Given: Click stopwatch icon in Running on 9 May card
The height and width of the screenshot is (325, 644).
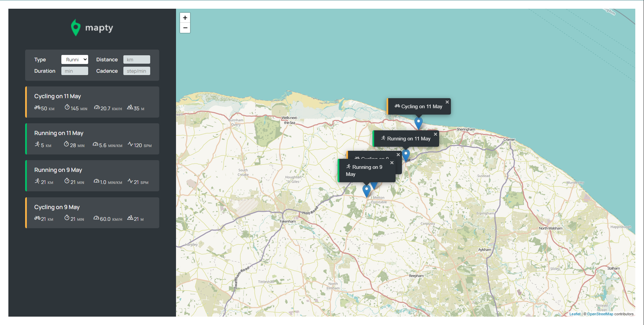Looking at the screenshot, I should click(x=67, y=181).
